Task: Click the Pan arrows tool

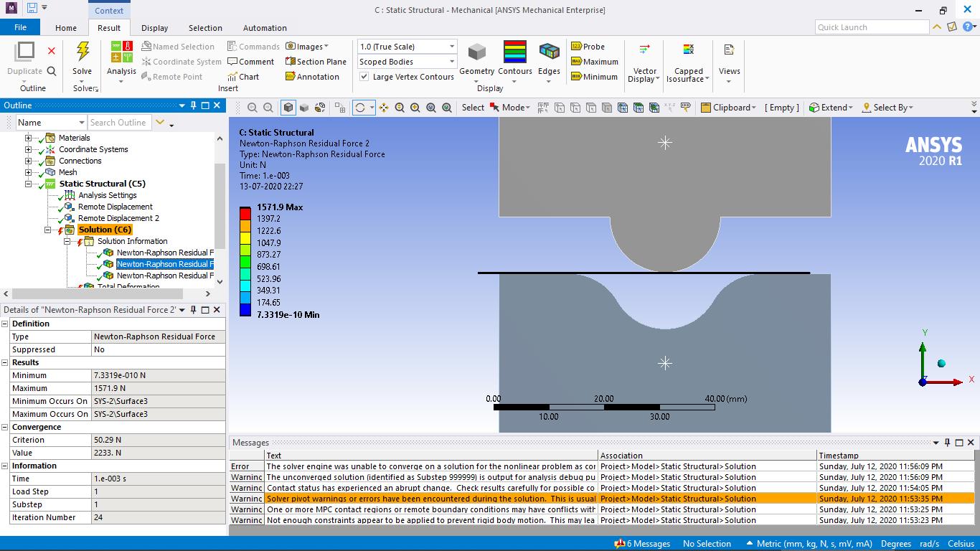Action: pos(384,108)
